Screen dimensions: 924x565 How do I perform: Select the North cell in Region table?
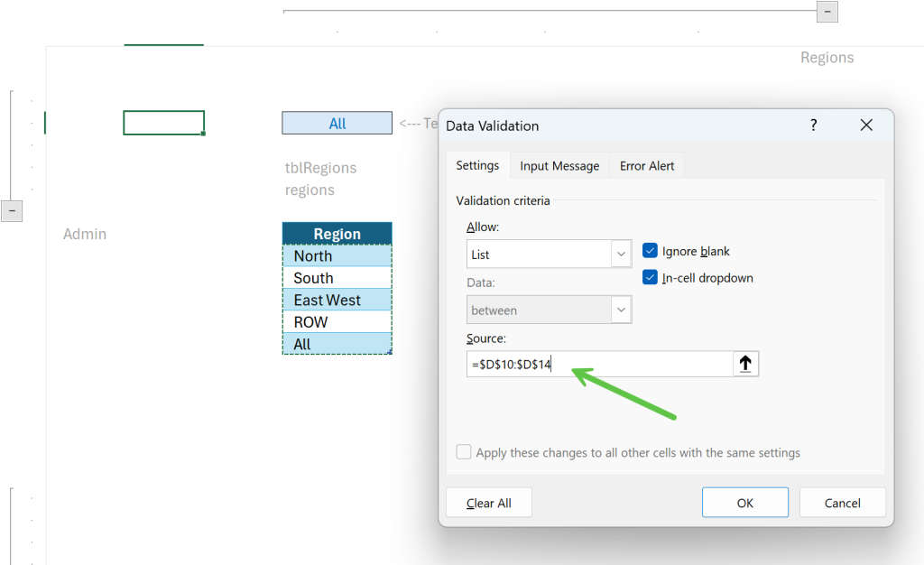[337, 255]
